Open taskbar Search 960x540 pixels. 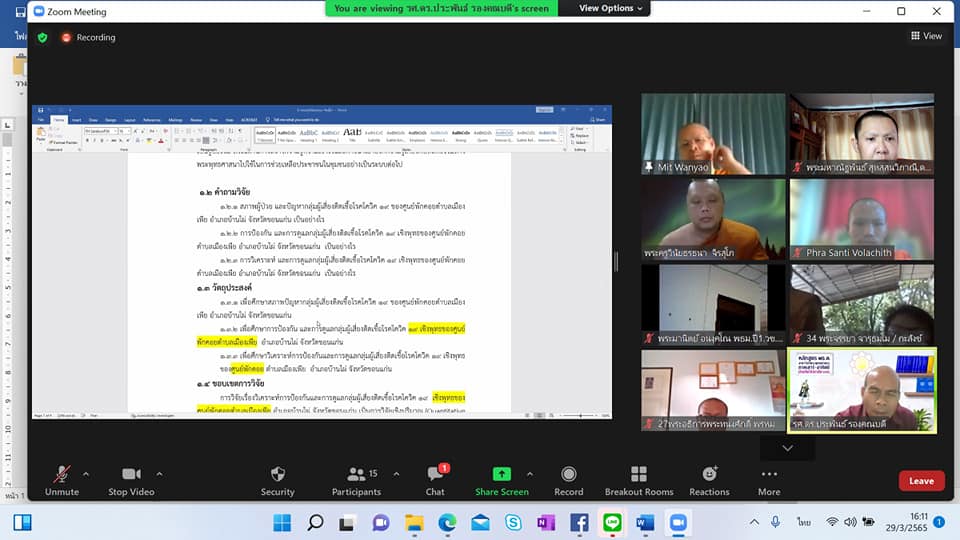click(x=315, y=523)
